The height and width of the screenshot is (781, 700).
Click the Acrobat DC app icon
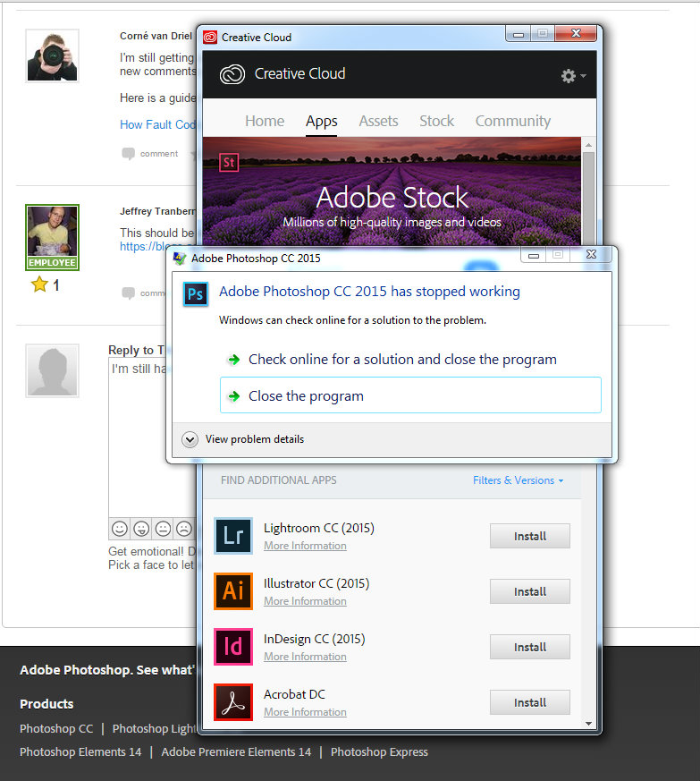click(x=233, y=701)
